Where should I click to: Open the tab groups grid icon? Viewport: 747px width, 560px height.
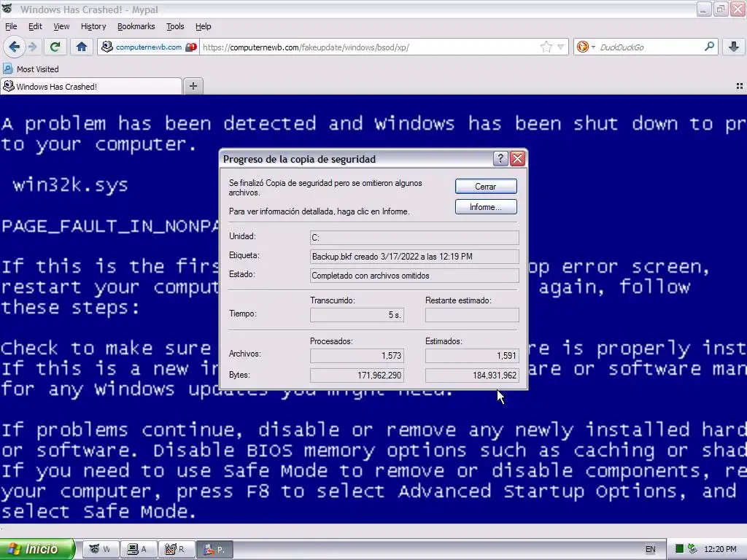740,86
